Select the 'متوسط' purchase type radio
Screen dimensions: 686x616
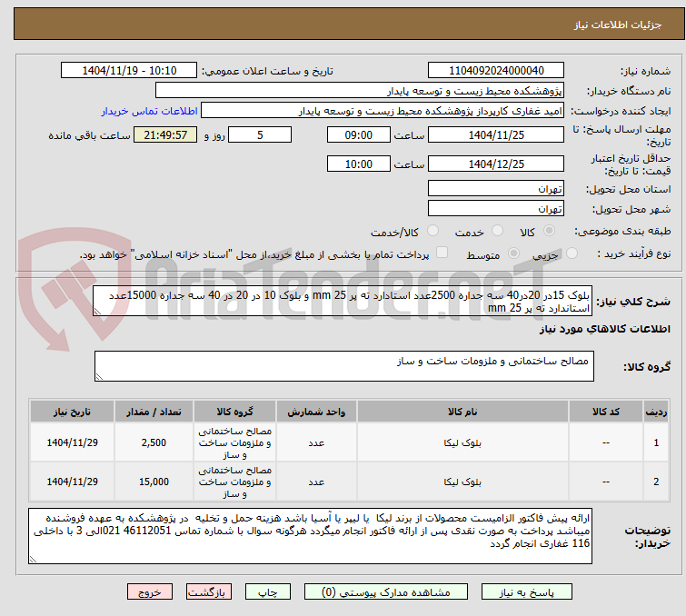(x=513, y=253)
